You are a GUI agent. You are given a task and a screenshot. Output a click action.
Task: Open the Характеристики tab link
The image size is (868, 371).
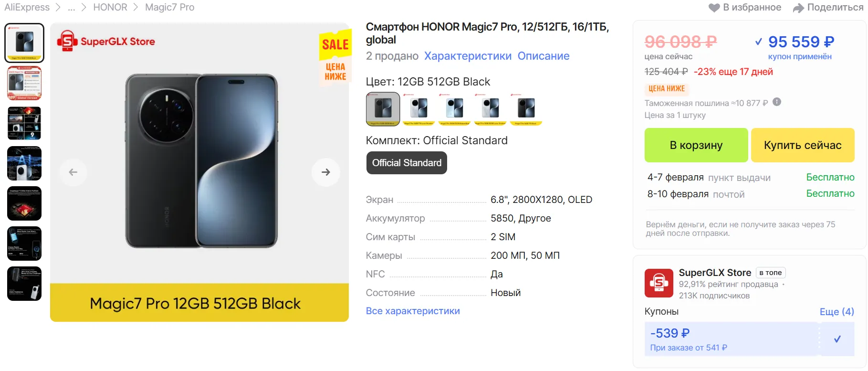(x=468, y=56)
